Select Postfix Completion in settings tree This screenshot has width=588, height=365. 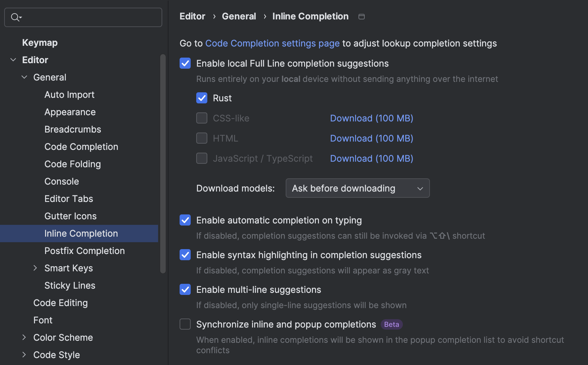click(84, 251)
